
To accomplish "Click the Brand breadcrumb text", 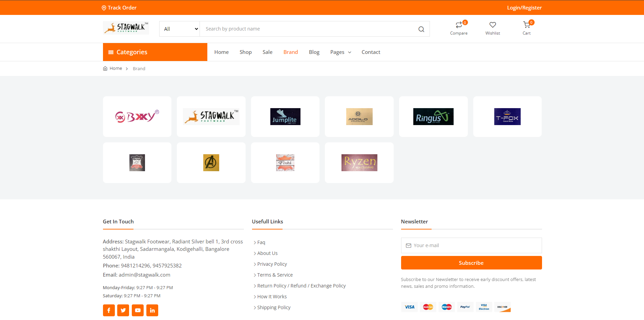I will click(x=139, y=69).
